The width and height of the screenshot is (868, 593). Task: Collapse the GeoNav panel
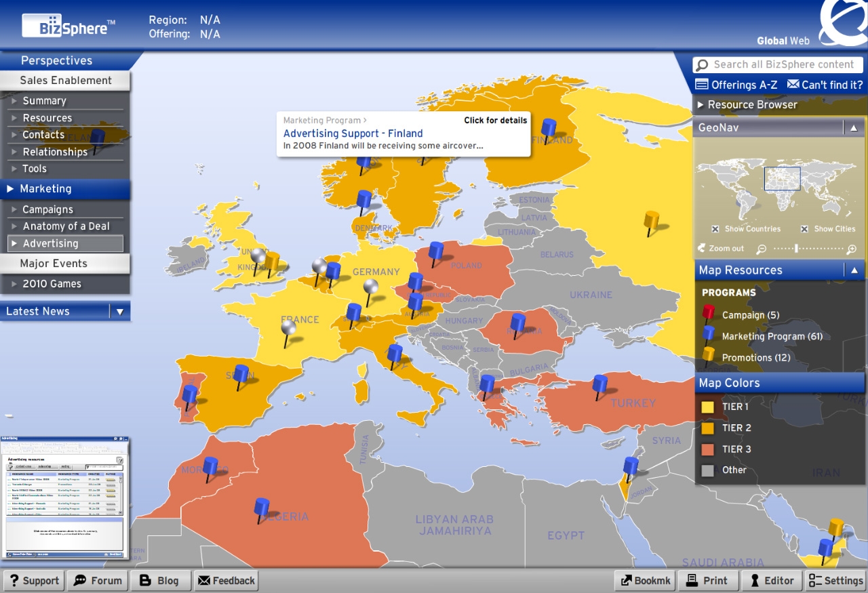[854, 127]
